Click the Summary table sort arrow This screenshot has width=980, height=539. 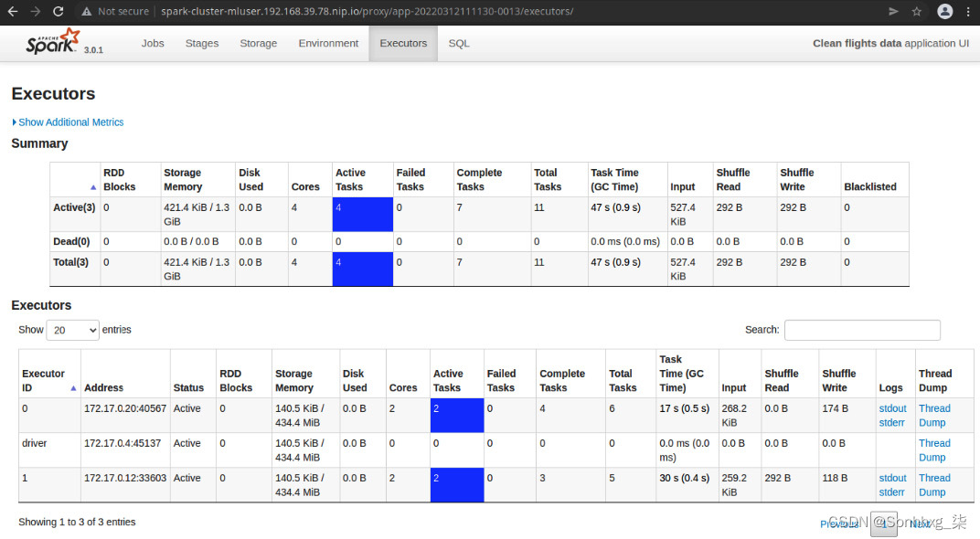point(93,186)
